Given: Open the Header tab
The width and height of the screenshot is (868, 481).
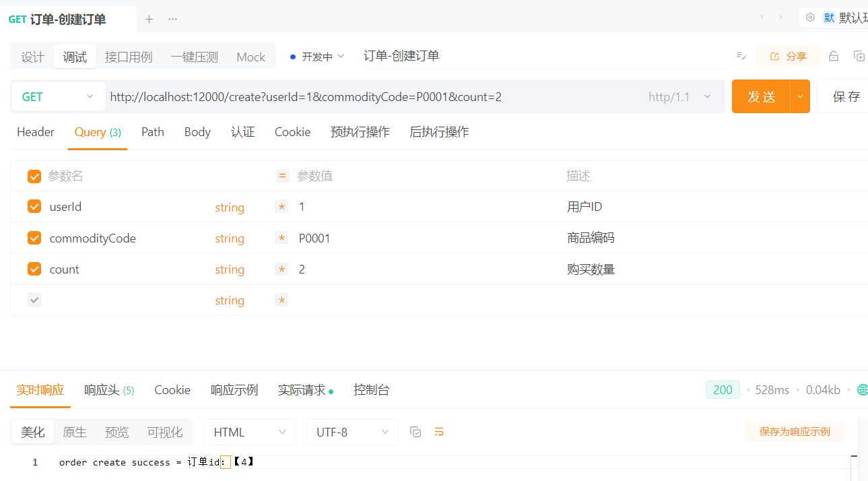Looking at the screenshot, I should [x=36, y=132].
